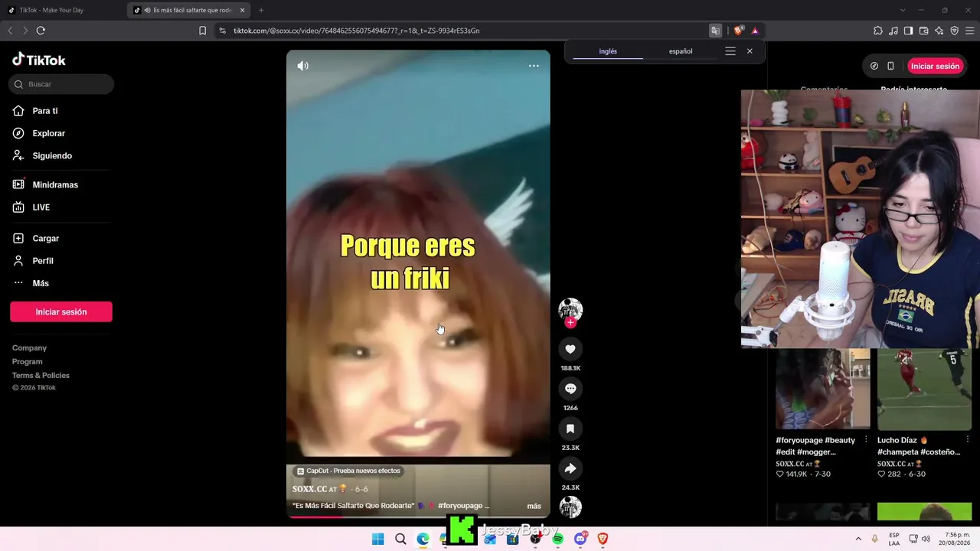Open comments via the speech bubble icon
Image resolution: width=980 pixels, height=551 pixels.
click(570, 389)
